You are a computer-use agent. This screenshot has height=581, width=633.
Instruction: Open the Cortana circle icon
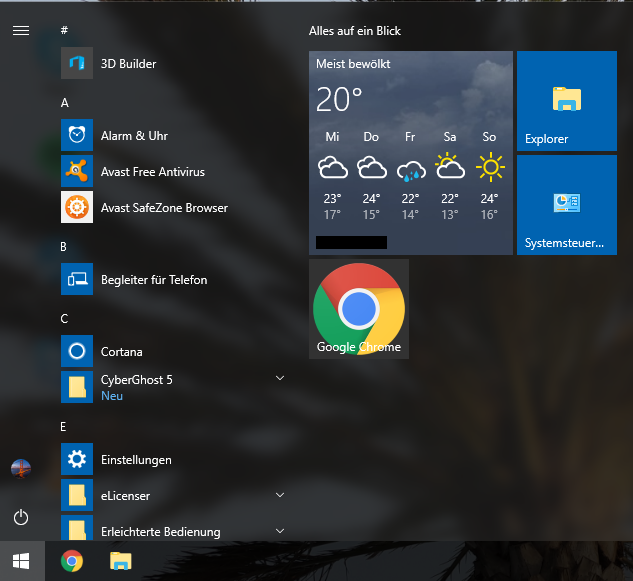77,351
